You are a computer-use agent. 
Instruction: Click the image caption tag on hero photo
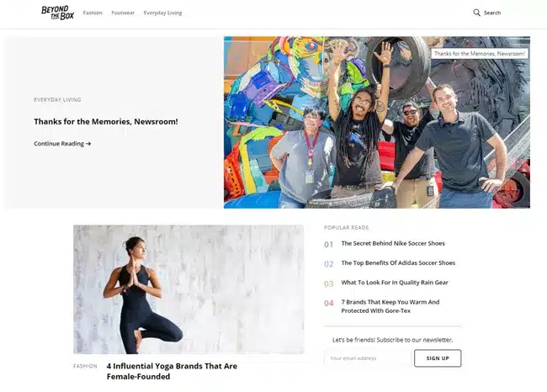480,54
